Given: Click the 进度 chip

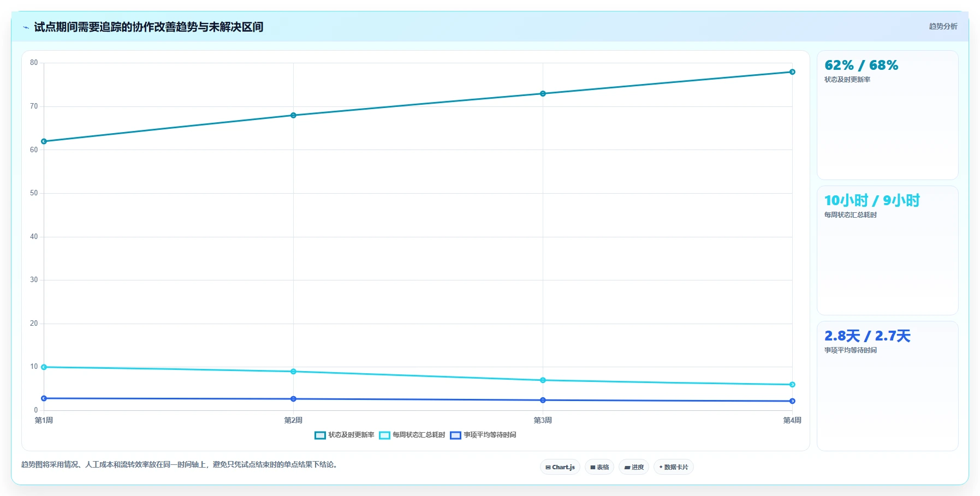Looking at the screenshot, I should click(x=634, y=467).
